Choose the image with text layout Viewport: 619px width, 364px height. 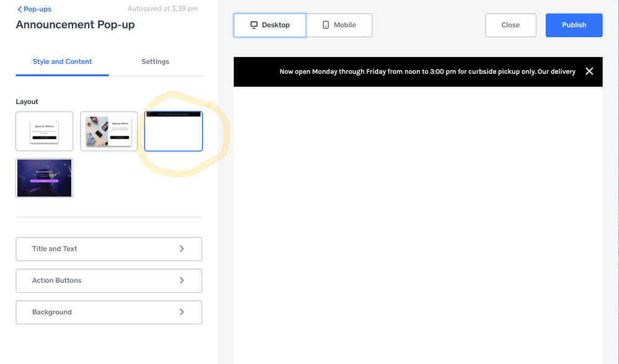(109, 131)
